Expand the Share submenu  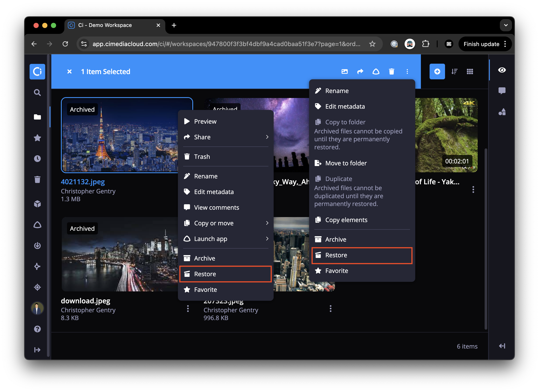coord(226,137)
